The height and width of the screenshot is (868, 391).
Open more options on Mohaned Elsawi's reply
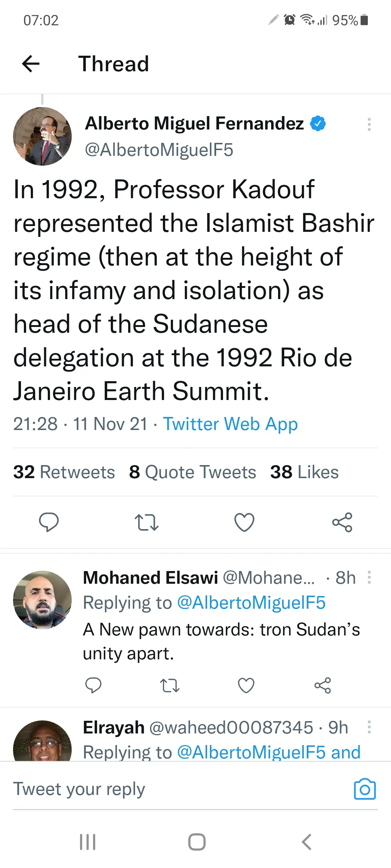pos(369,578)
